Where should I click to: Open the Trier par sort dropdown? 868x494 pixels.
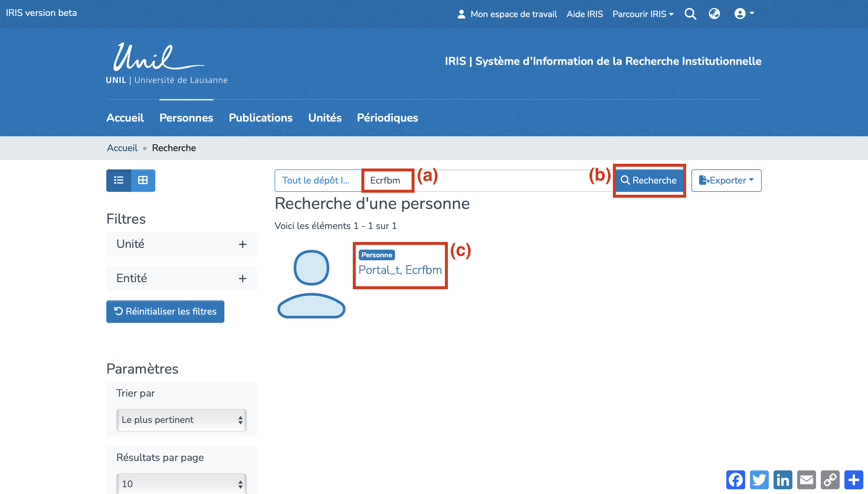pyautogui.click(x=181, y=420)
